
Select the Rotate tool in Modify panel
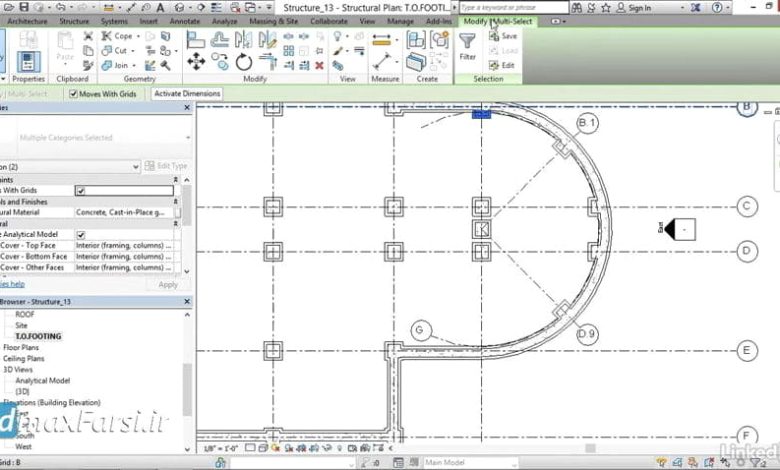244,62
